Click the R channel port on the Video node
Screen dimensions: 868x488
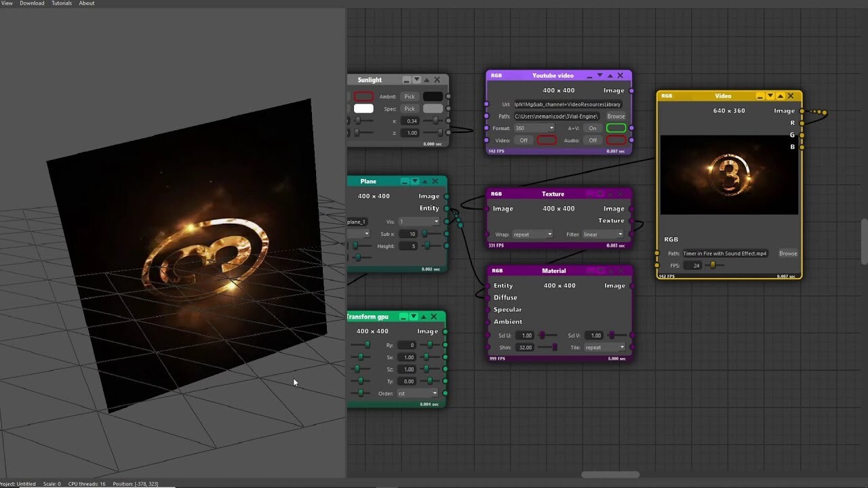[x=802, y=123]
